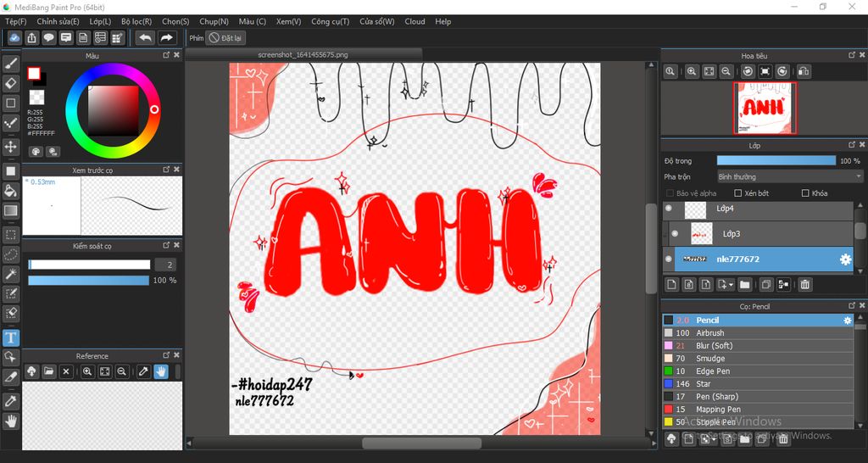Image resolution: width=868 pixels, height=463 pixels.
Task: Select the Move tool with four arrows
Action: click(x=10, y=147)
